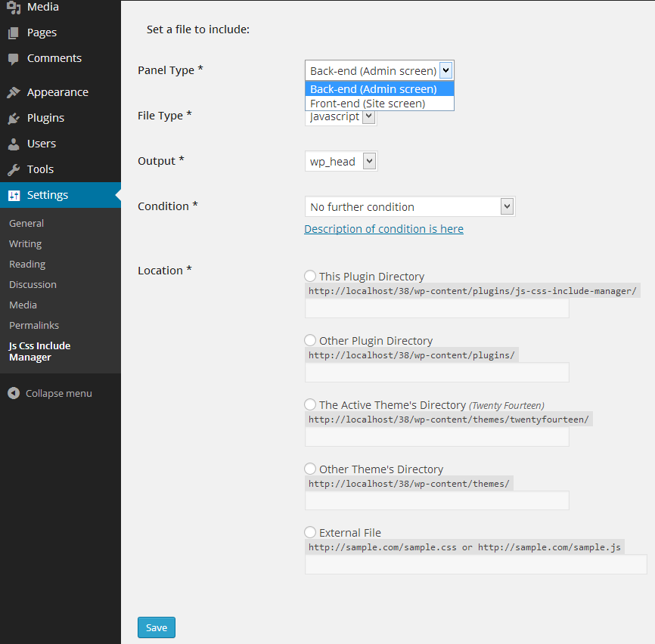Click the Save button
Viewport: 655px width, 644px height.
point(157,627)
